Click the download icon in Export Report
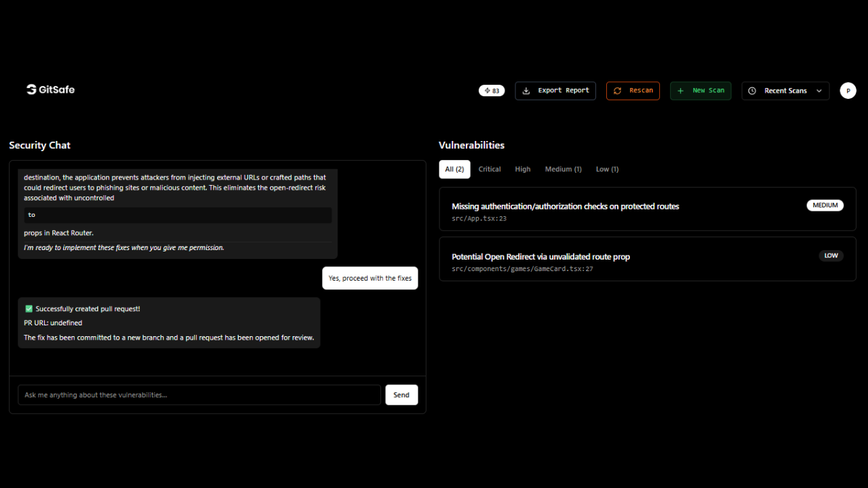This screenshot has width=868, height=488. coord(528,90)
